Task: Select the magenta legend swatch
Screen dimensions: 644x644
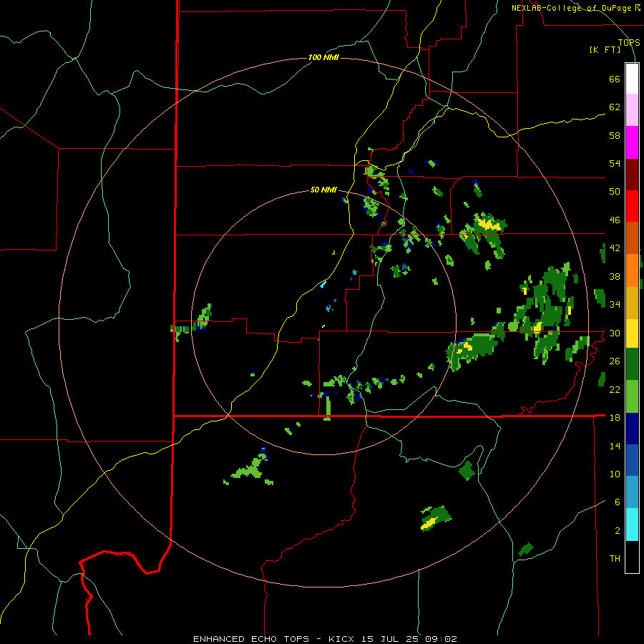Action: pyautogui.click(x=632, y=142)
